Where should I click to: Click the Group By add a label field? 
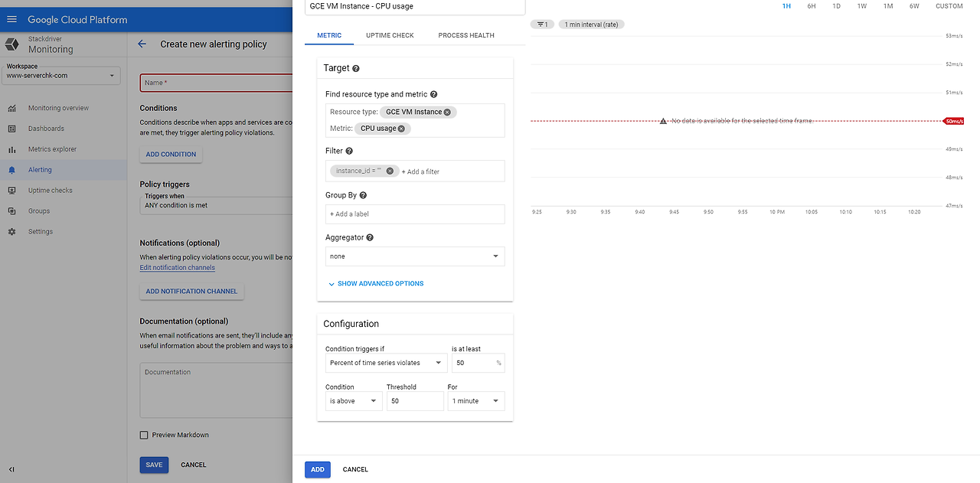pyautogui.click(x=415, y=214)
